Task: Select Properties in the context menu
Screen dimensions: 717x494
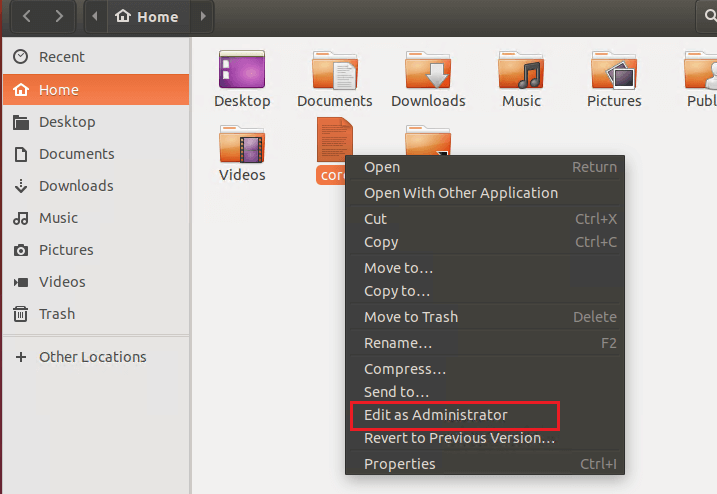Action: [399, 464]
